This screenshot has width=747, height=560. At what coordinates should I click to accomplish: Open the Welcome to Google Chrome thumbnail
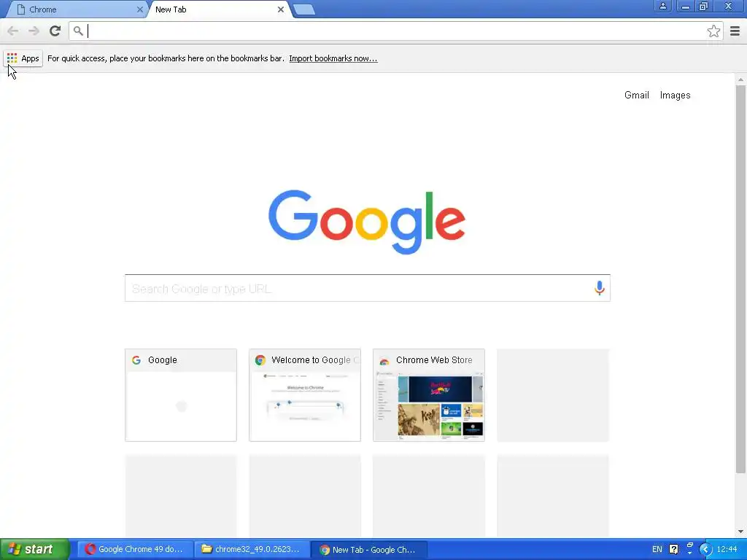tap(305, 394)
